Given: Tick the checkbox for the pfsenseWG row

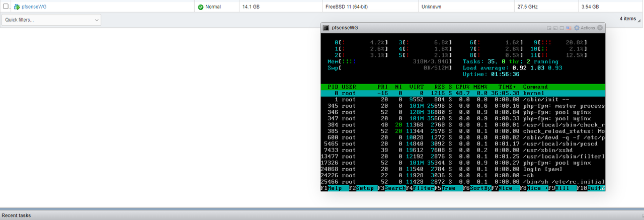Looking at the screenshot, I should (x=6, y=7).
